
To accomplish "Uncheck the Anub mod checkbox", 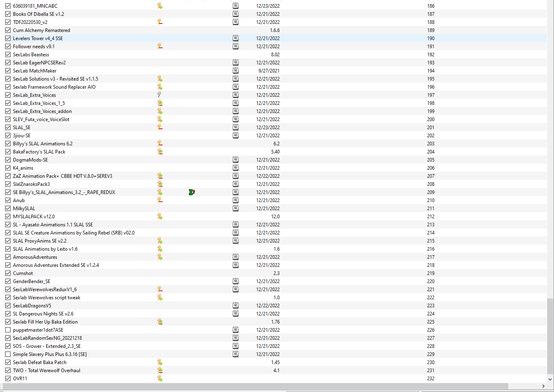I will [8, 200].
